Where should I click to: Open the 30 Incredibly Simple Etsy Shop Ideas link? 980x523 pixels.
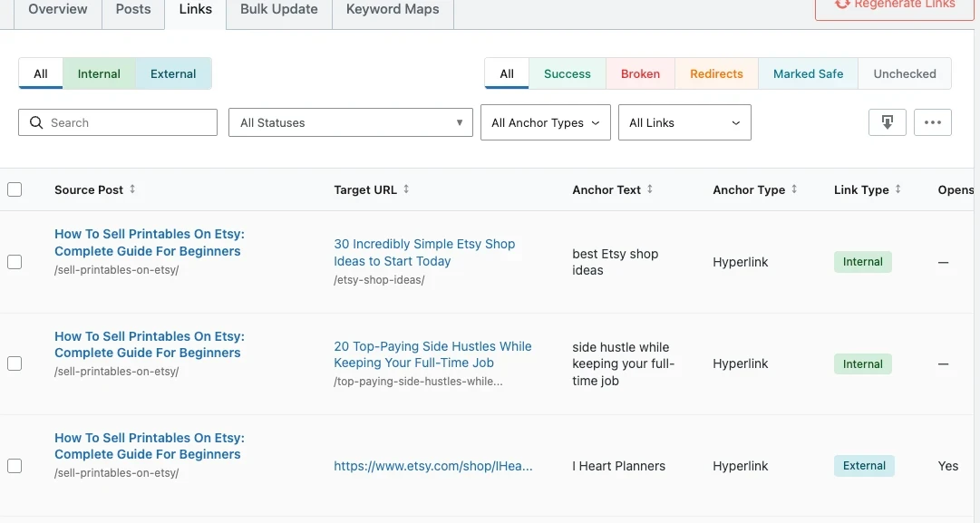423,252
